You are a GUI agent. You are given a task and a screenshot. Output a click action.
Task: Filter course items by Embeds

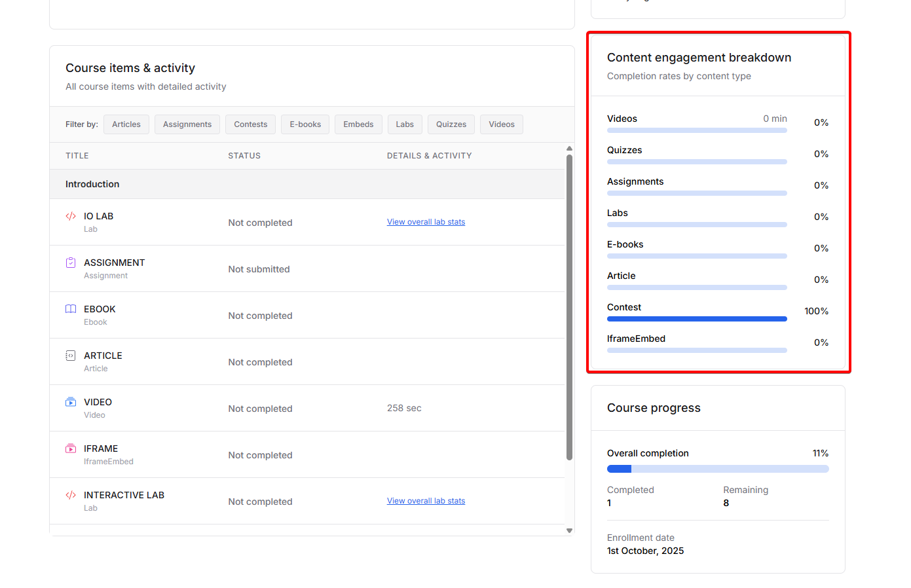pyautogui.click(x=358, y=124)
